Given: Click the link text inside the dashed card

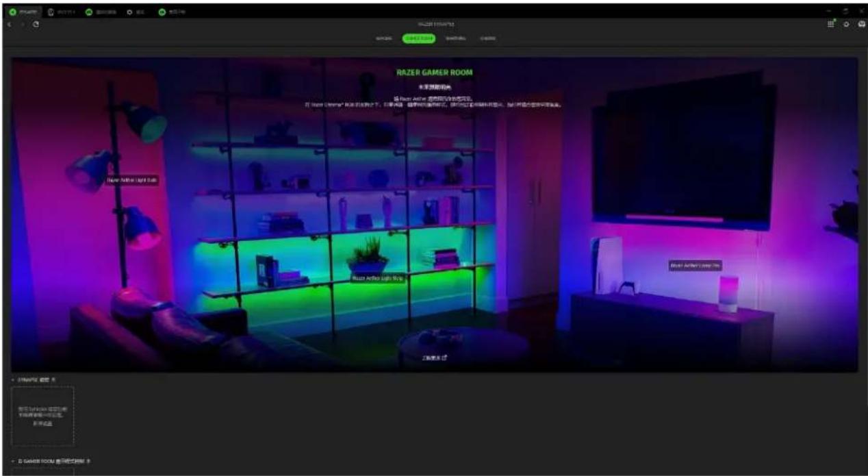Looking at the screenshot, I should [x=43, y=425].
